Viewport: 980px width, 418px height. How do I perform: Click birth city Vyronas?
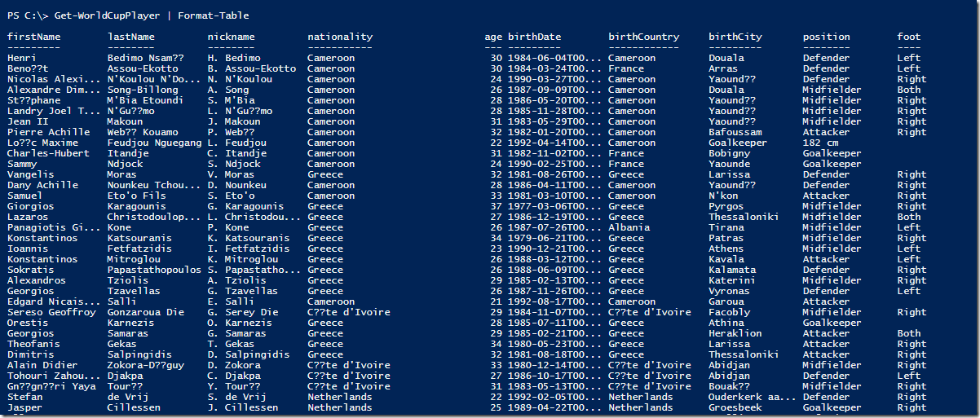tap(729, 291)
